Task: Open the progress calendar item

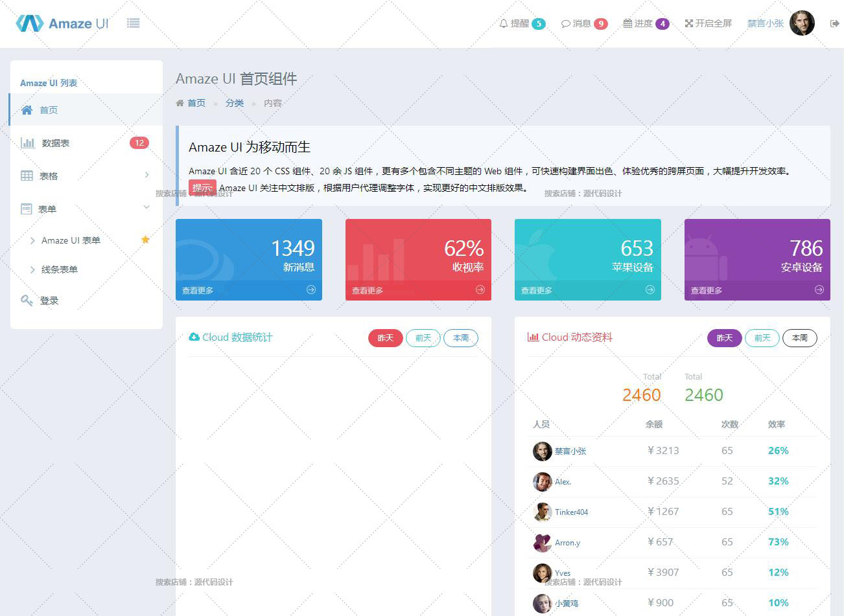Action: pos(645,24)
